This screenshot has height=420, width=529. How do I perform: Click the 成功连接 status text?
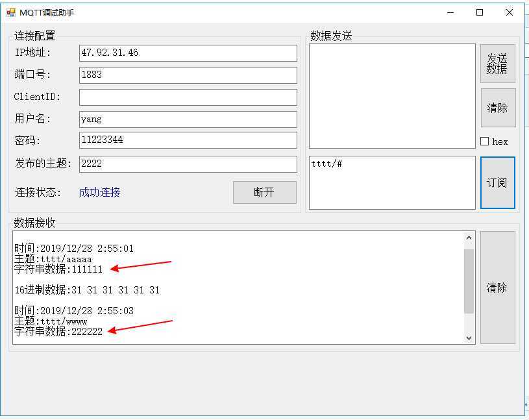point(99,192)
